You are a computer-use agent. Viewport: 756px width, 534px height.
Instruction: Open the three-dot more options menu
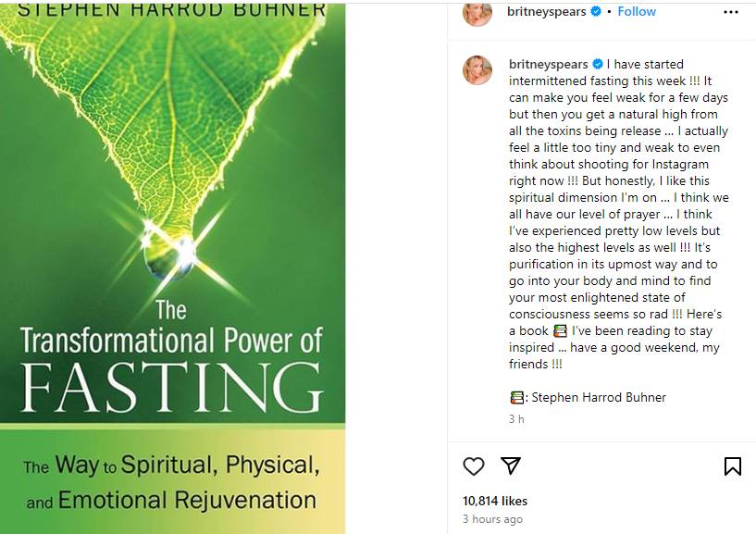pos(731,12)
